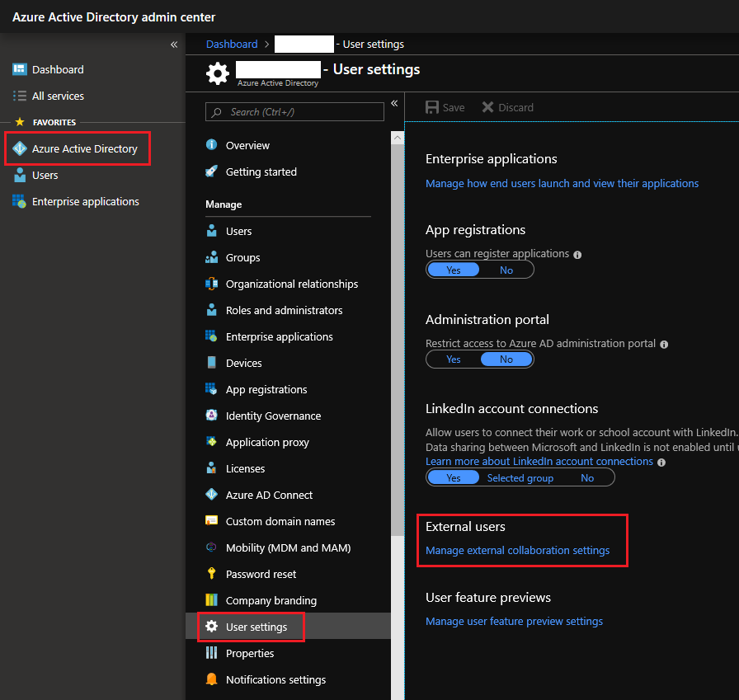Click the Application proxy icon

(212, 441)
